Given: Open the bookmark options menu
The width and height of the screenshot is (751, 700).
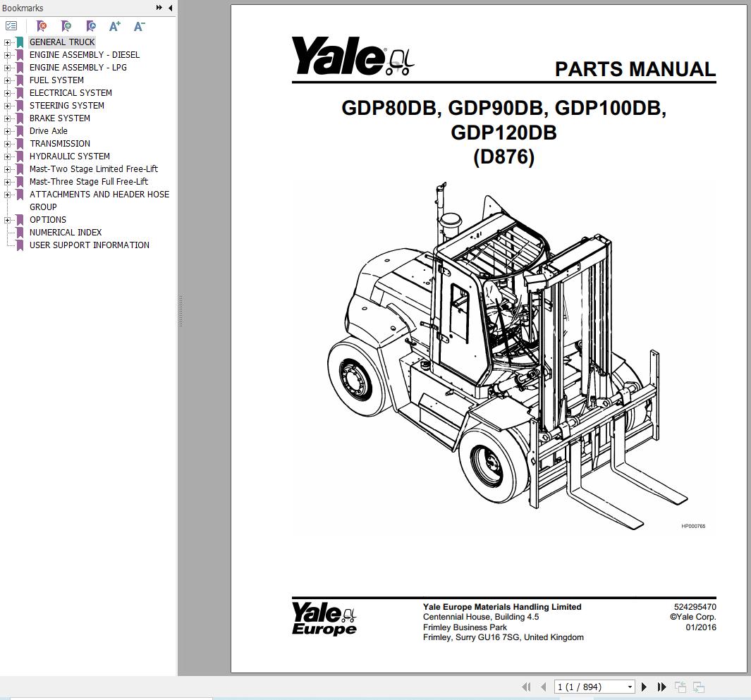Looking at the screenshot, I should pos(11,25).
